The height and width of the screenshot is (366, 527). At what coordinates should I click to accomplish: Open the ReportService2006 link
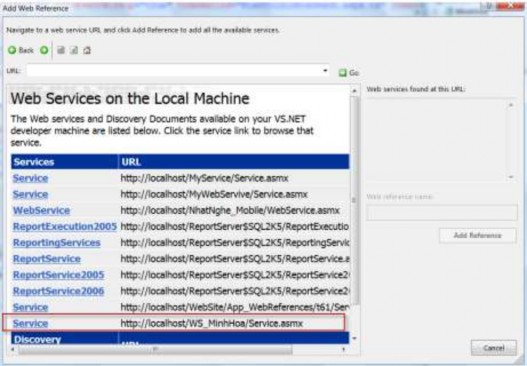(58, 291)
